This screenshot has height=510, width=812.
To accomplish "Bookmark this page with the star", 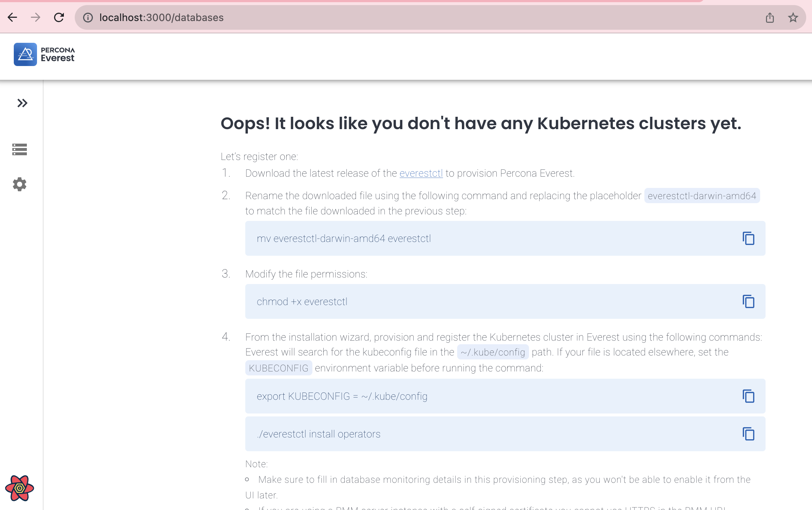I will pos(793,17).
